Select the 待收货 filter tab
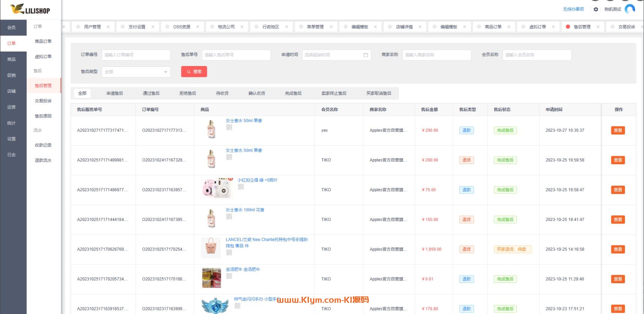Screen dimensions: 644x314 tap(222, 93)
